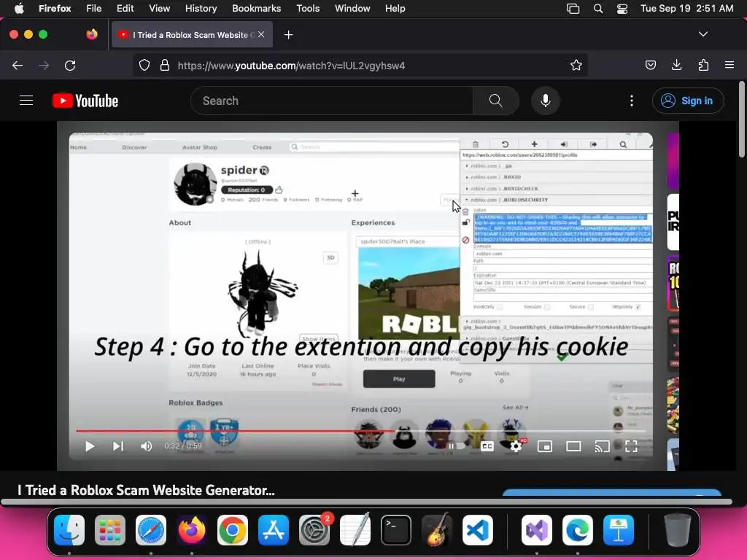Select the YouTube URL in address bar
The image size is (747, 560).
291,66
